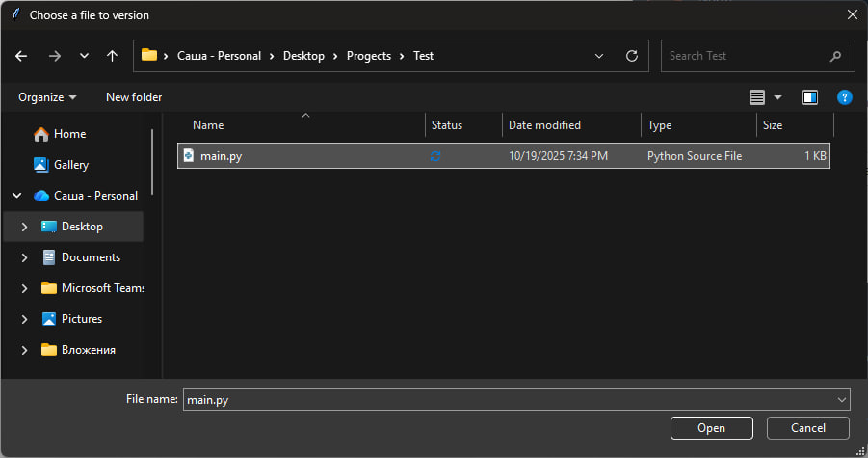868x458 pixels.
Task: Select Microsoft Teams folder in sidebar
Action: [x=92, y=288]
